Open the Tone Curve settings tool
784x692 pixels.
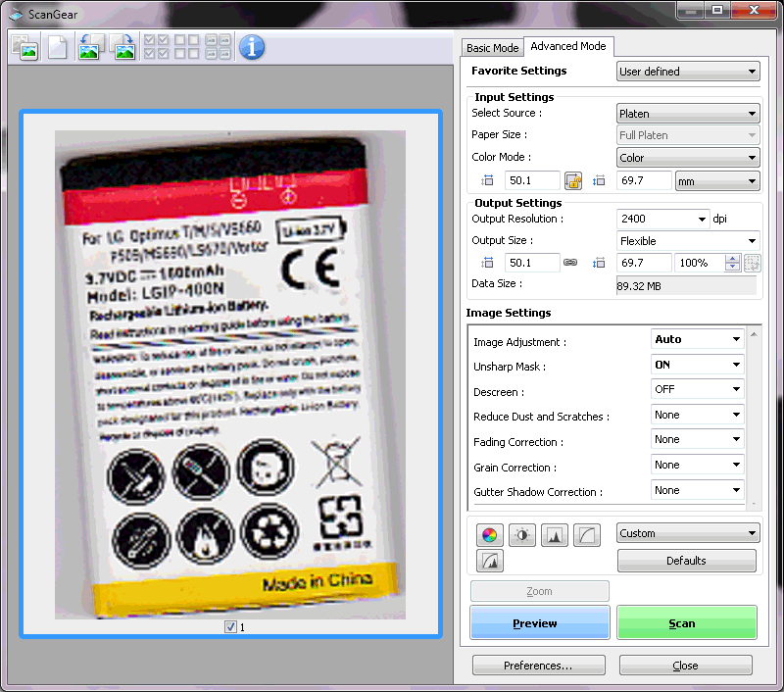click(x=587, y=535)
